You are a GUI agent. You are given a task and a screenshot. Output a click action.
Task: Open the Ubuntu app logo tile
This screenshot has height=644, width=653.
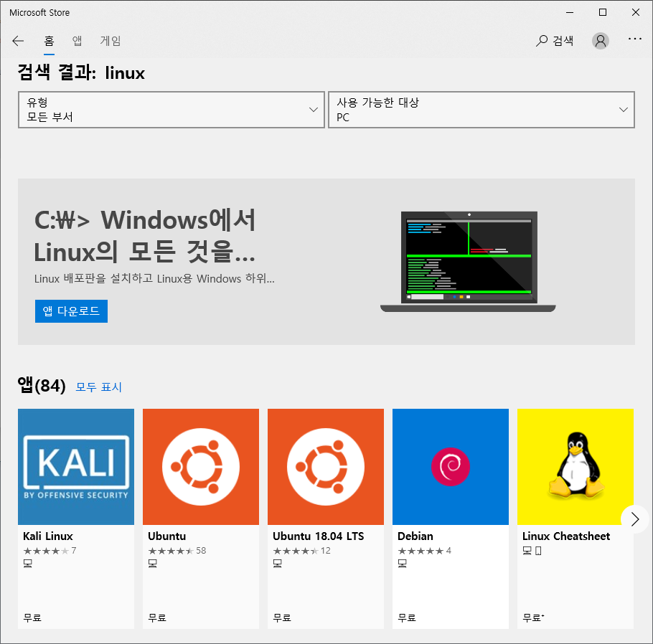tap(201, 467)
